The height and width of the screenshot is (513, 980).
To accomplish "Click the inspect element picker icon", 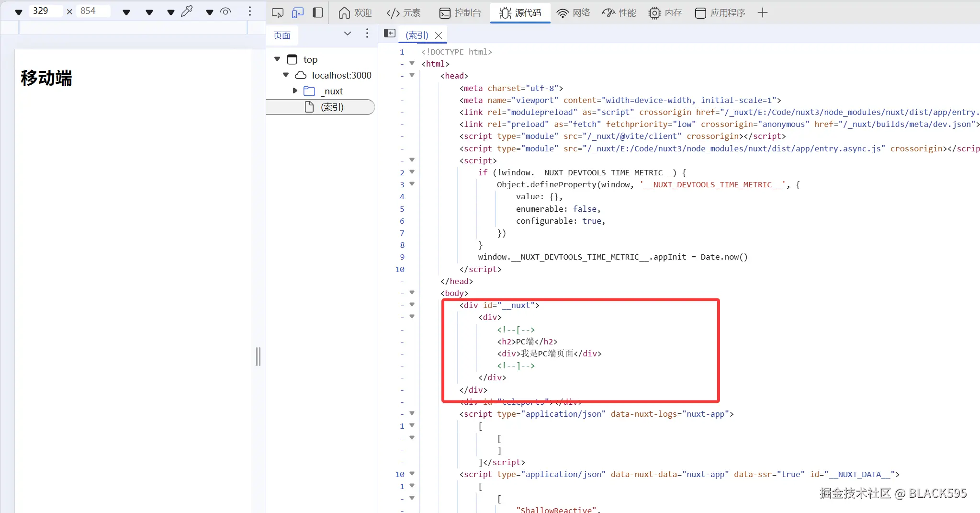I will (x=278, y=13).
